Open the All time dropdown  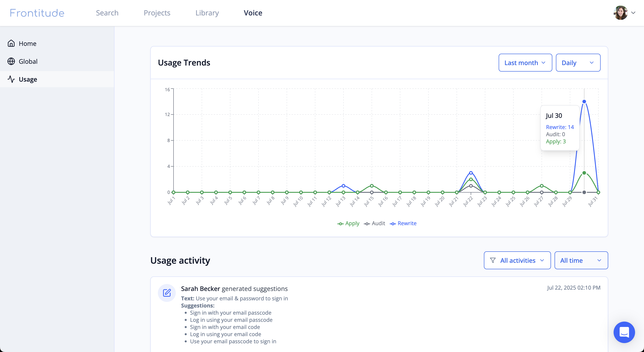[581, 260]
